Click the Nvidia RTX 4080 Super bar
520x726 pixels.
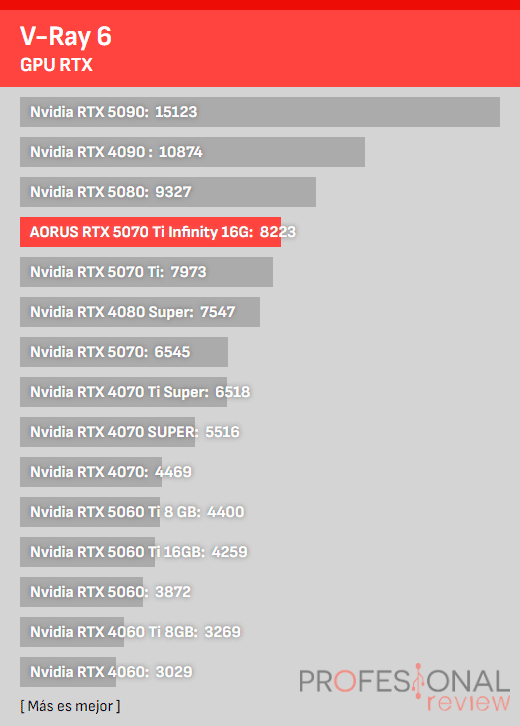(x=140, y=312)
